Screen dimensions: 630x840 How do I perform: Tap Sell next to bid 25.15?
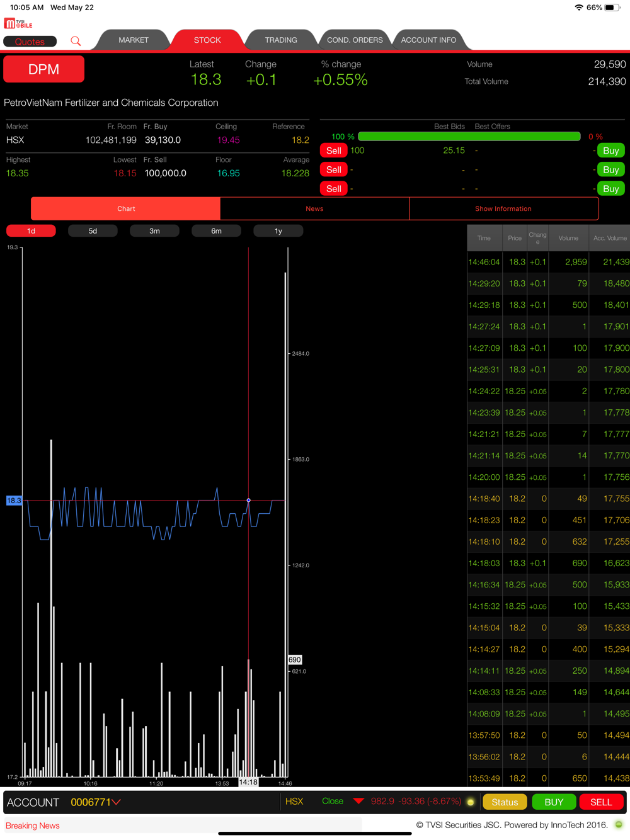334,150
